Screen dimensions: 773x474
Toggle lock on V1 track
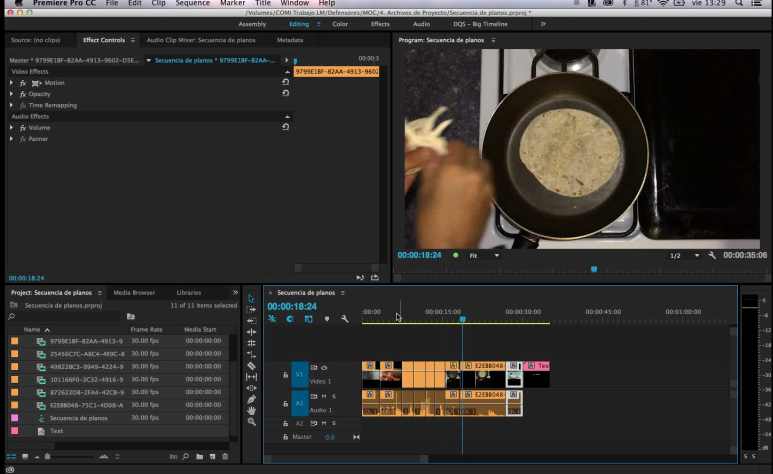[285, 375]
